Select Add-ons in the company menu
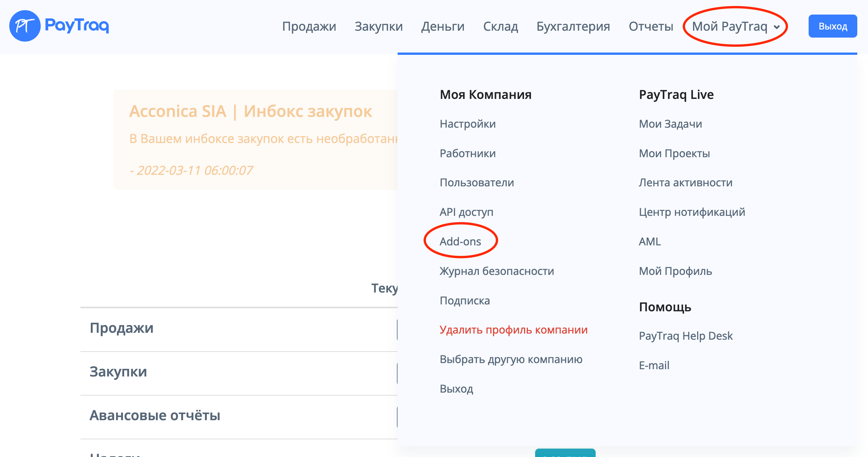The image size is (868, 457). (460, 242)
